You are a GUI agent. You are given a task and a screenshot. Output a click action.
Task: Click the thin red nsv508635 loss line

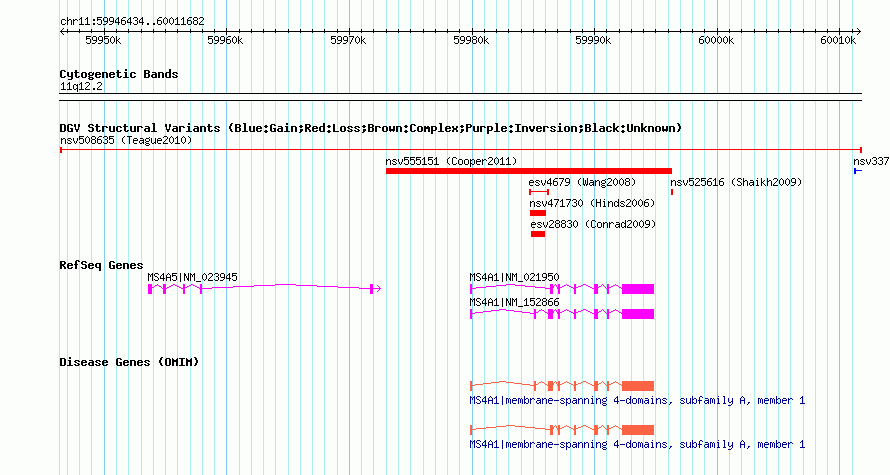461,150
